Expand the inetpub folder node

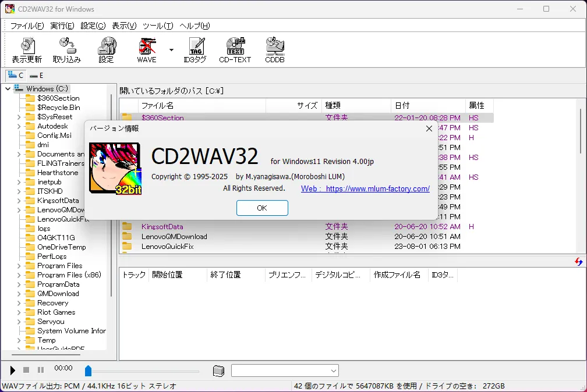[19, 182]
